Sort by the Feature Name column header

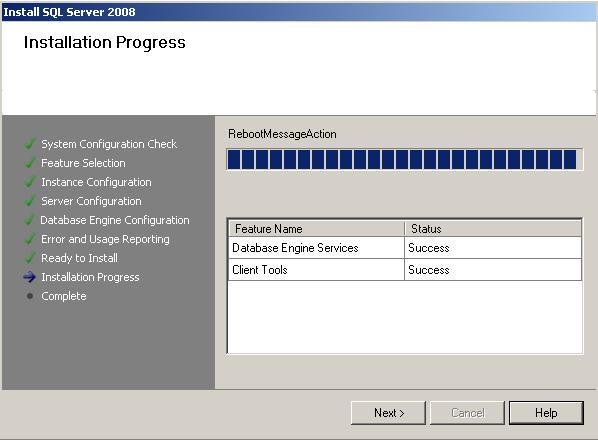(x=316, y=229)
